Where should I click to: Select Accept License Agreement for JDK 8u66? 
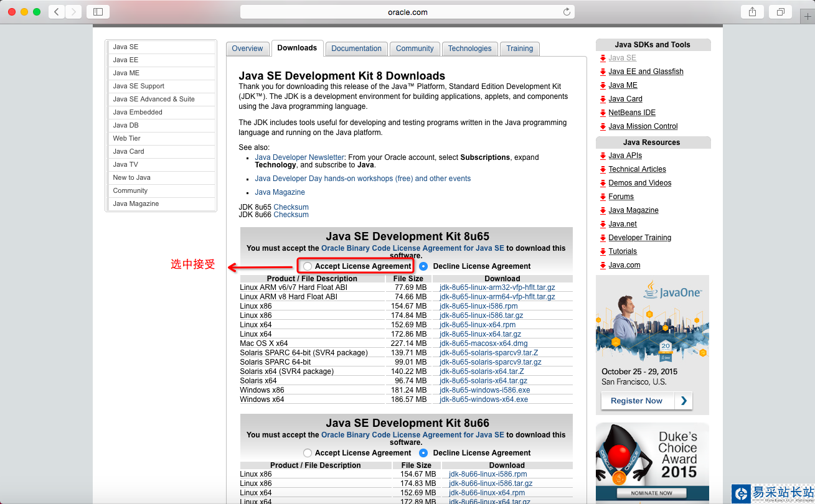point(308,453)
